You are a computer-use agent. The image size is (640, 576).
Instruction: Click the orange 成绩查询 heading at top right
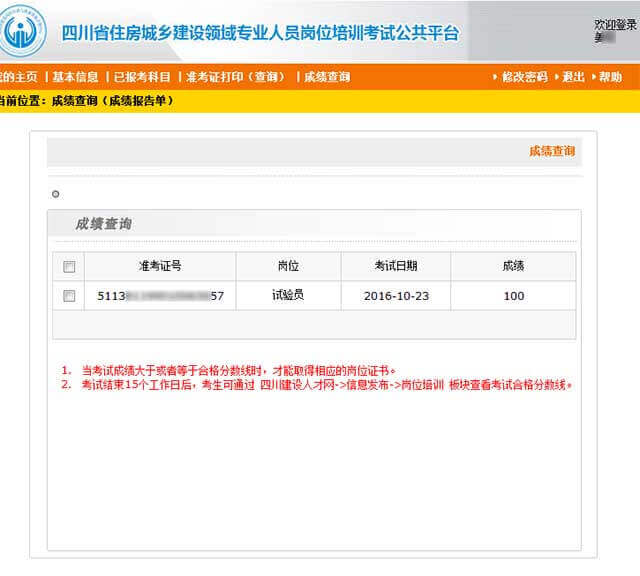(x=552, y=151)
